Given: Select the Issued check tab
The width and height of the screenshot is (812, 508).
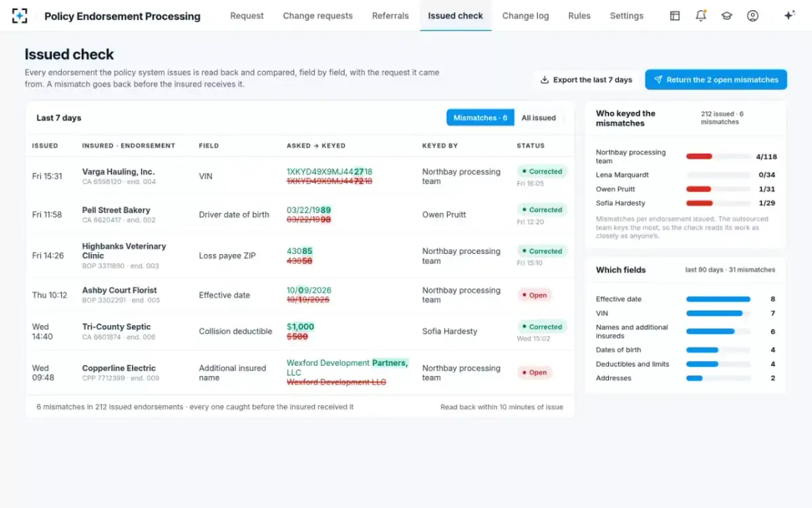Looking at the screenshot, I should [455, 16].
